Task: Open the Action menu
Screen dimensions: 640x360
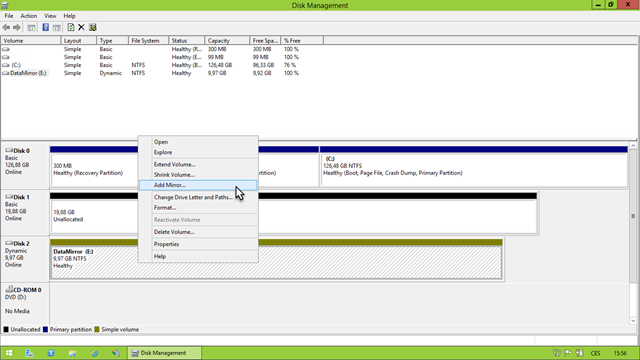Action: pos(29,16)
